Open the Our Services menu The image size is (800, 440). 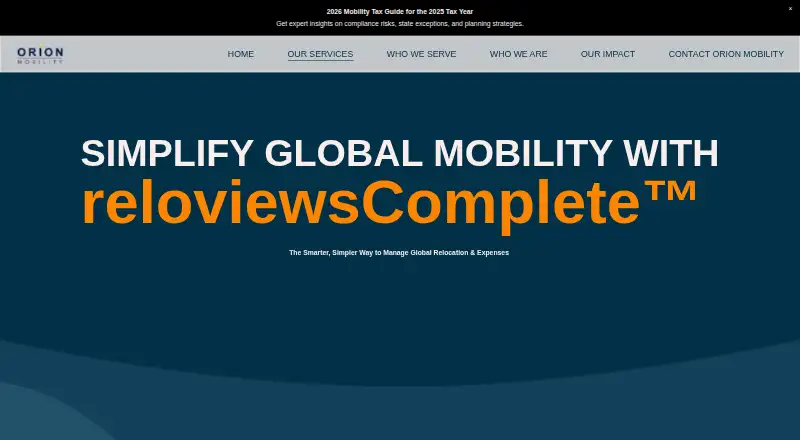coord(320,54)
